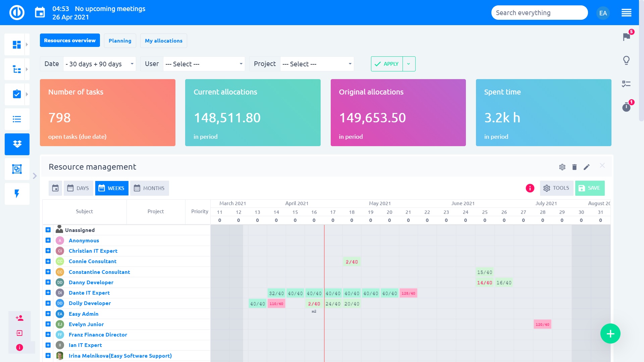Click the lightning bolt sidebar icon

pos(17,194)
